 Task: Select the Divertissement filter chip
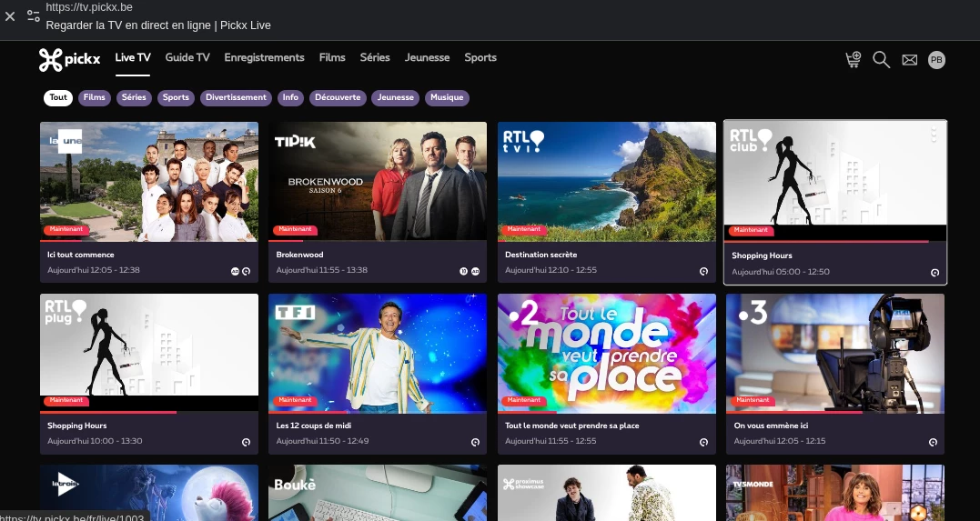pos(237,97)
